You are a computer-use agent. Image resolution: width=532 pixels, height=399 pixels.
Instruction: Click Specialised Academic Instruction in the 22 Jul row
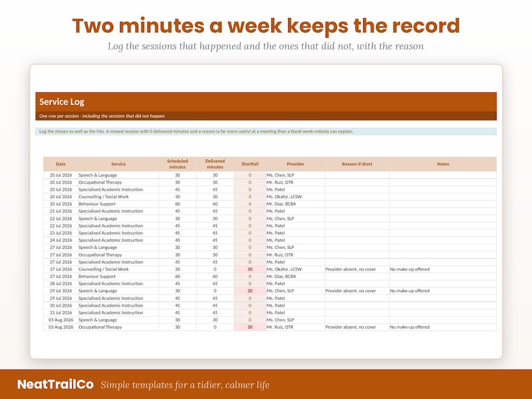(111, 226)
